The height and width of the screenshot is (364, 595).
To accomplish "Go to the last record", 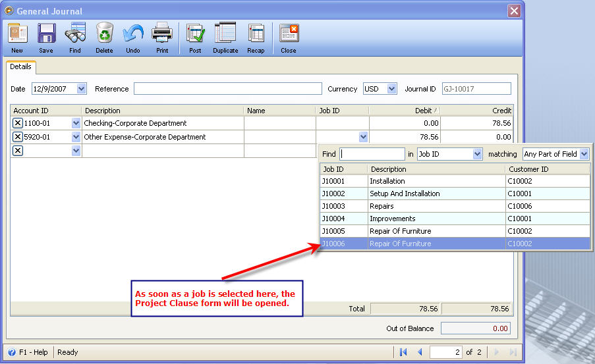I will (x=513, y=352).
